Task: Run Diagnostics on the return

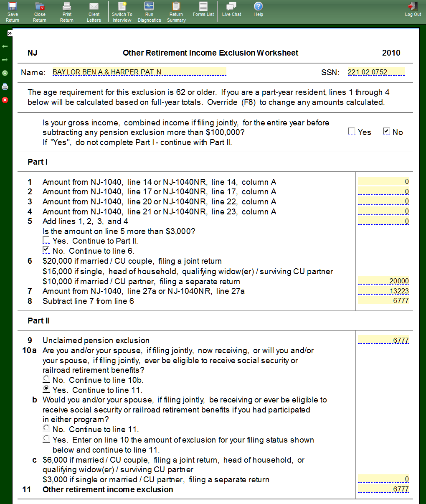Action: pos(149,11)
